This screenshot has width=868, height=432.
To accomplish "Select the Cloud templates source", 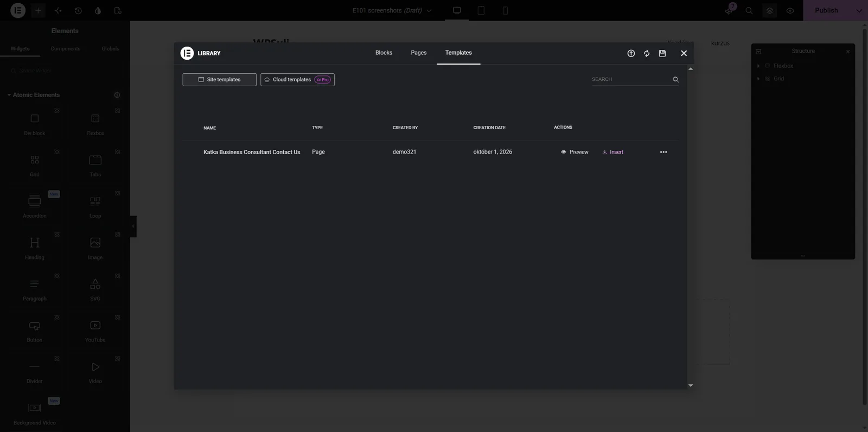I will click(x=297, y=80).
